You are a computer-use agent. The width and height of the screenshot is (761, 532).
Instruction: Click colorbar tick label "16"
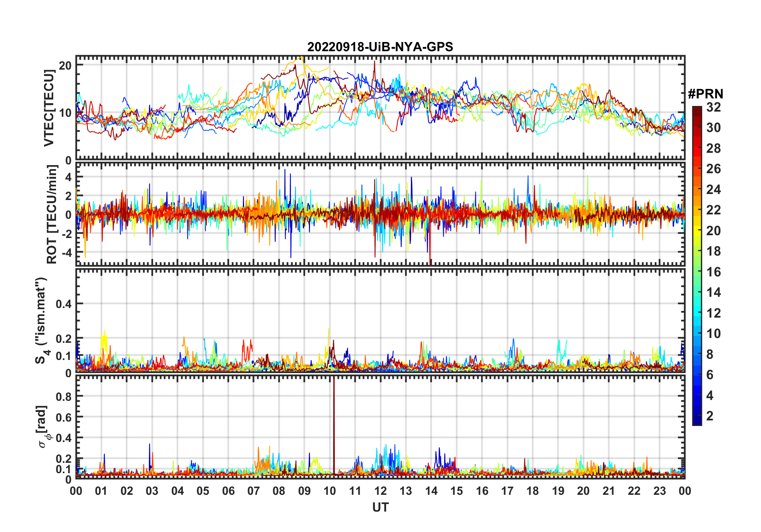point(713,272)
